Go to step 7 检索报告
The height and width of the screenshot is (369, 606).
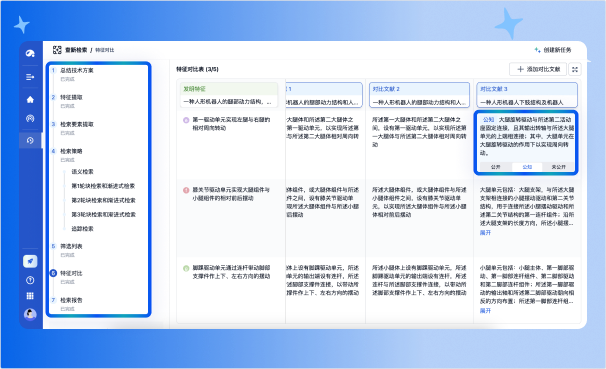point(71,300)
